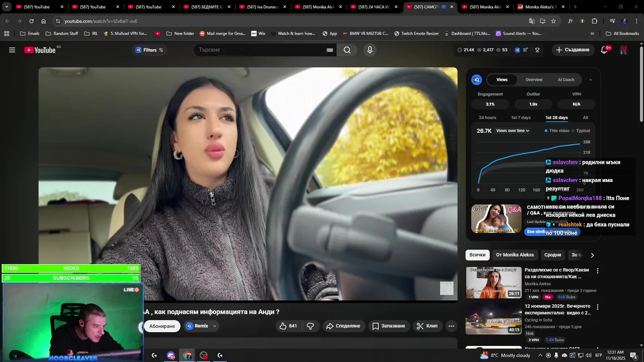Click Споделяне share button

343,326
